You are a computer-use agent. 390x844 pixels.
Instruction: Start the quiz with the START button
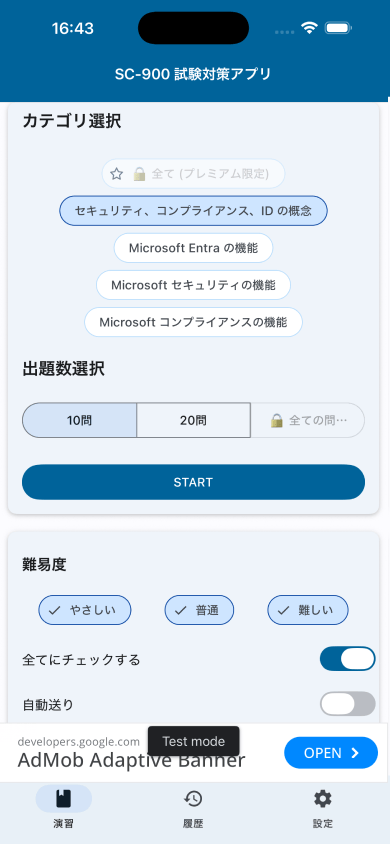point(193,482)
